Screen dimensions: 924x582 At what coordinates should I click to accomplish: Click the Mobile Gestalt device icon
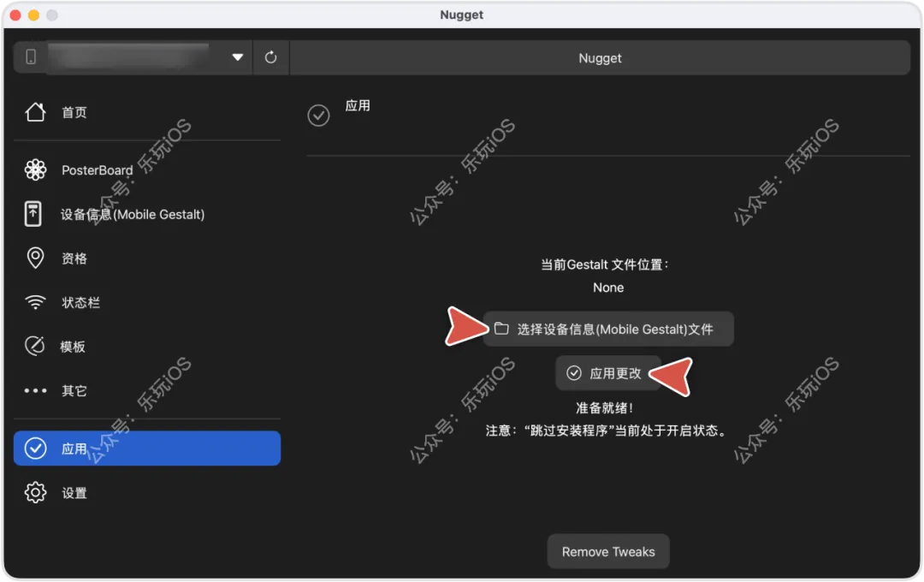pyautogui.click(x=33, y=213)
